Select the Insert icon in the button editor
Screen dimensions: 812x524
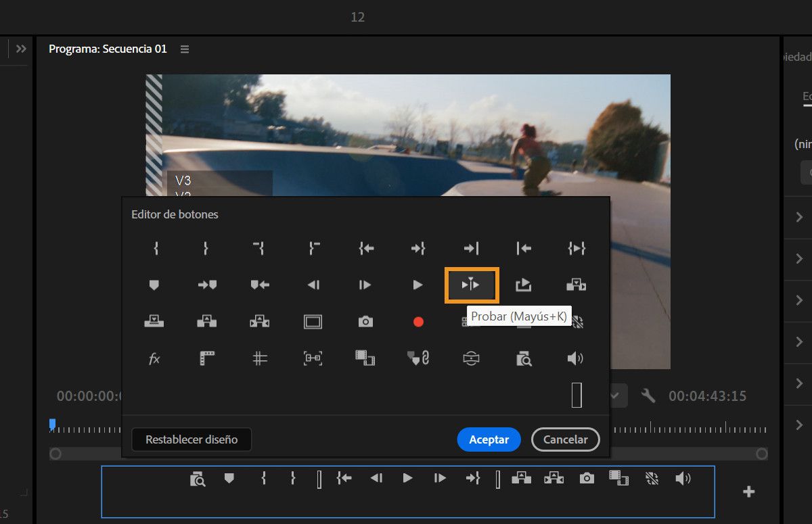pos(576,285)
